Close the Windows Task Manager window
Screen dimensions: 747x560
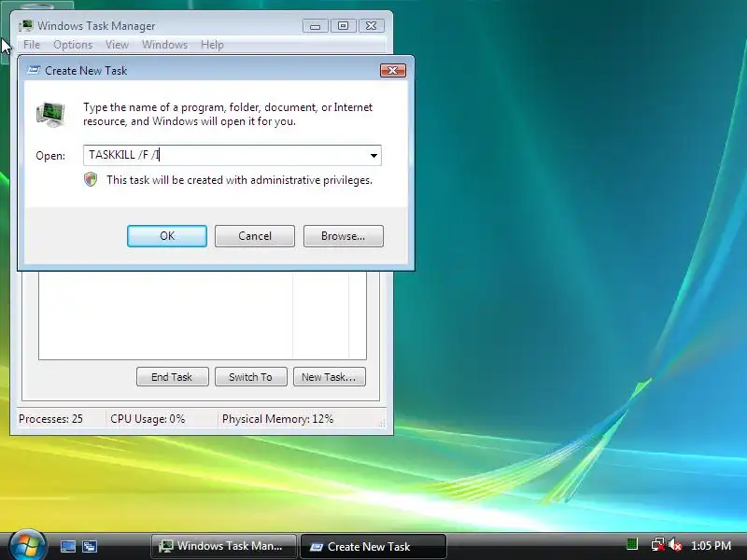tap(371, 26)
